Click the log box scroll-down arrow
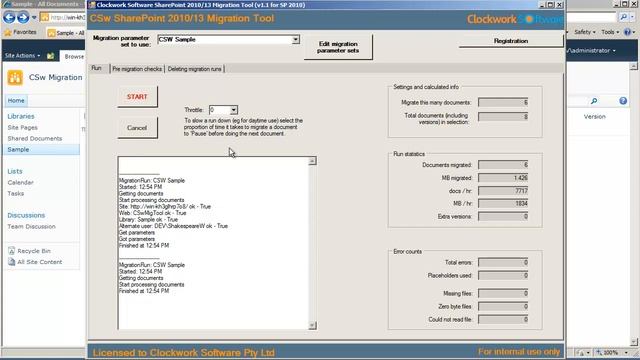Viewport: 640px width, 360px height. pos(312,325)
